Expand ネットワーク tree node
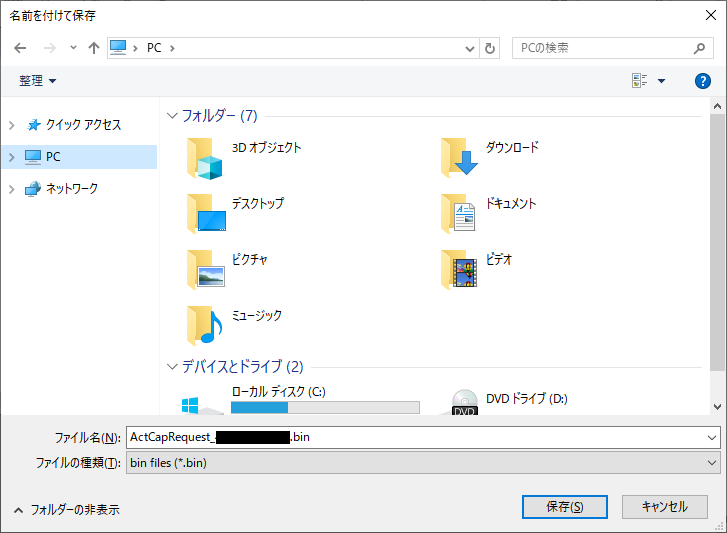The image size is (727, 533). pos(12,189)
